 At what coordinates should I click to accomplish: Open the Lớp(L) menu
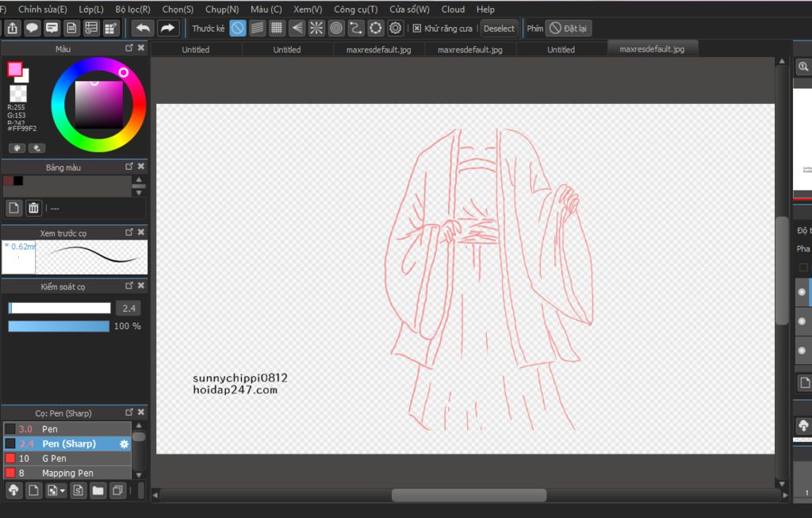click(x=91, y=10)
